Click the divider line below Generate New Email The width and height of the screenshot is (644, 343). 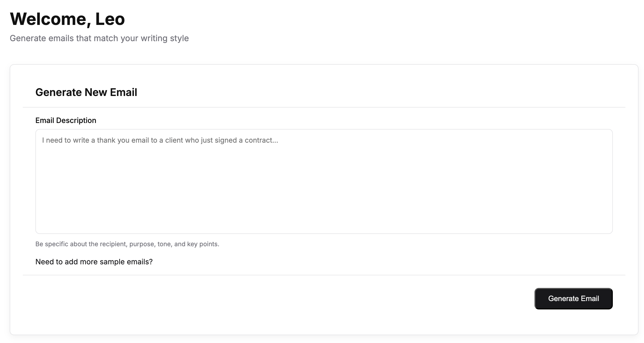point(324,107)
